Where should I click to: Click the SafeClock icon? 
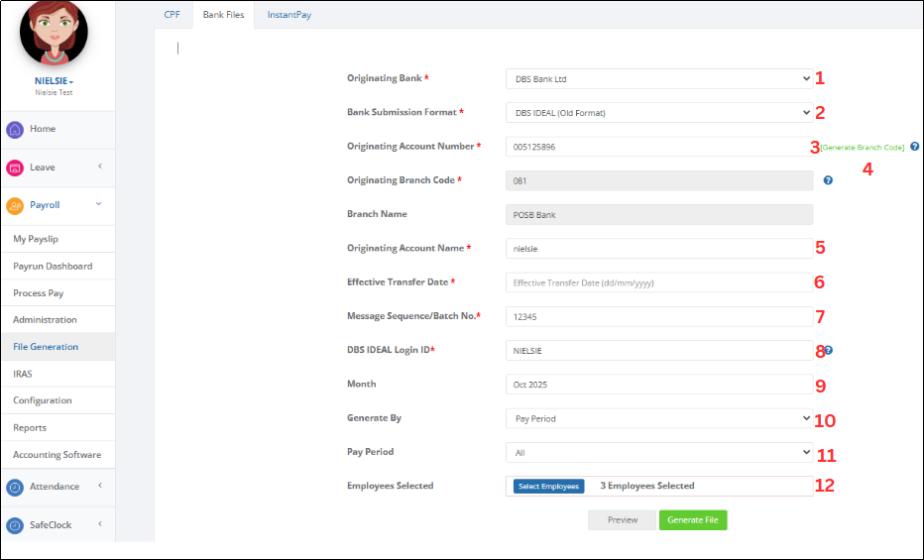coord(15,525)
